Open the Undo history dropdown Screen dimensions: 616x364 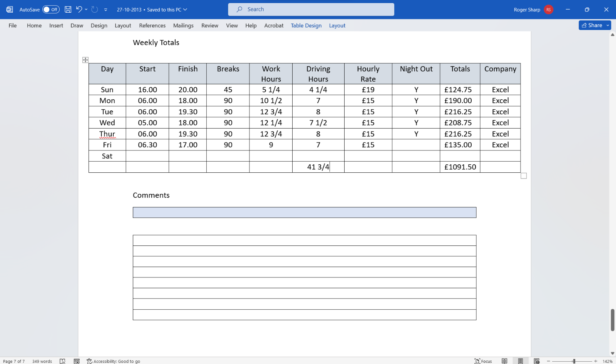point(85,9)
